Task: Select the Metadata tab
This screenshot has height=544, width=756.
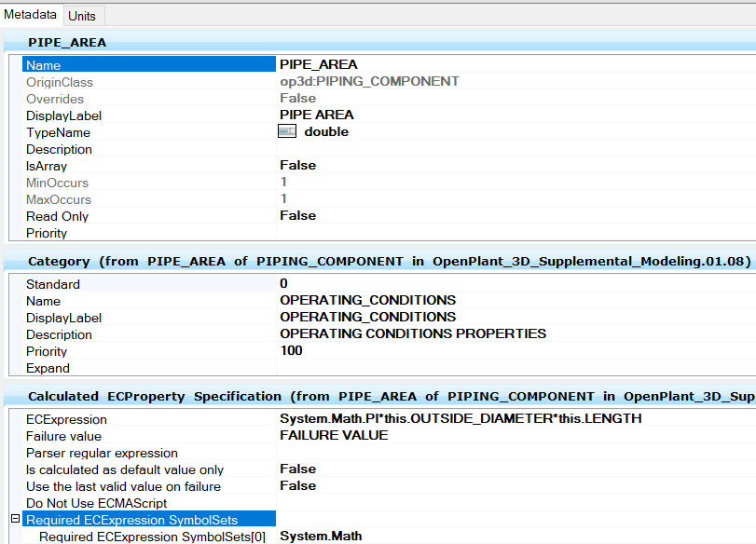Action: 31,15
